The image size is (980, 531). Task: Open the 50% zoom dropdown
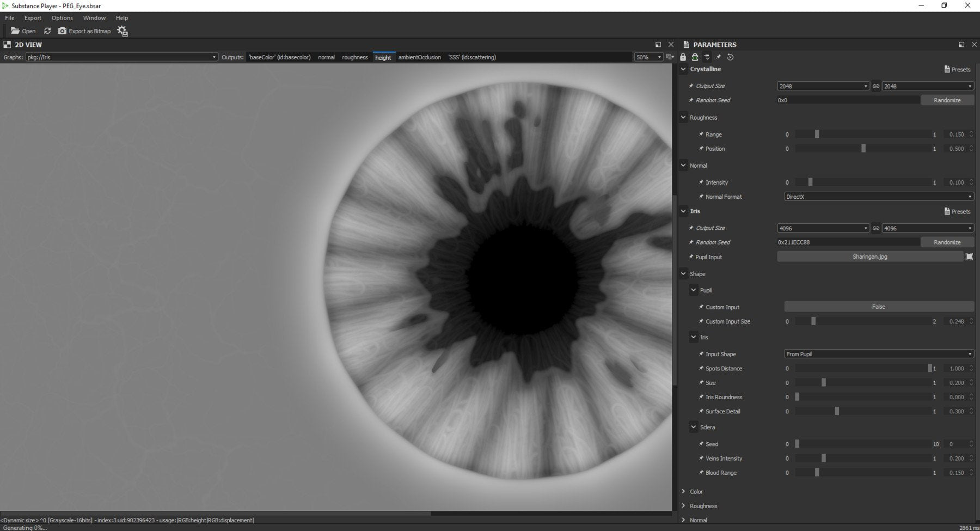648,57
